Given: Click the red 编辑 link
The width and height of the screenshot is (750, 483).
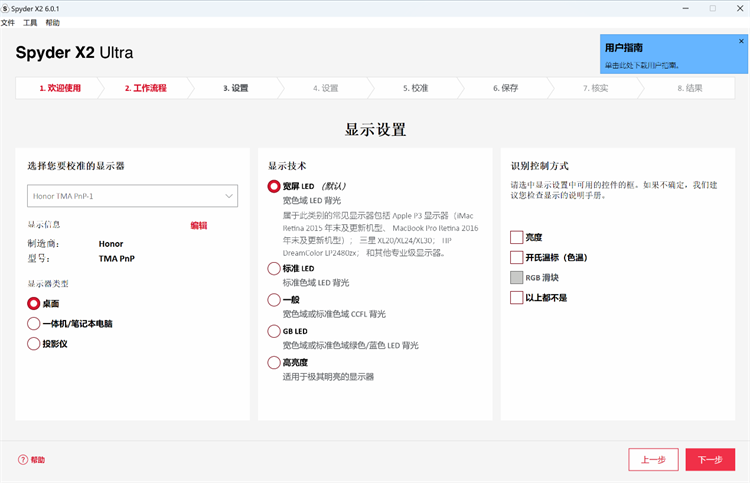Looking at the screenshot, I should [x=199, y=225].
